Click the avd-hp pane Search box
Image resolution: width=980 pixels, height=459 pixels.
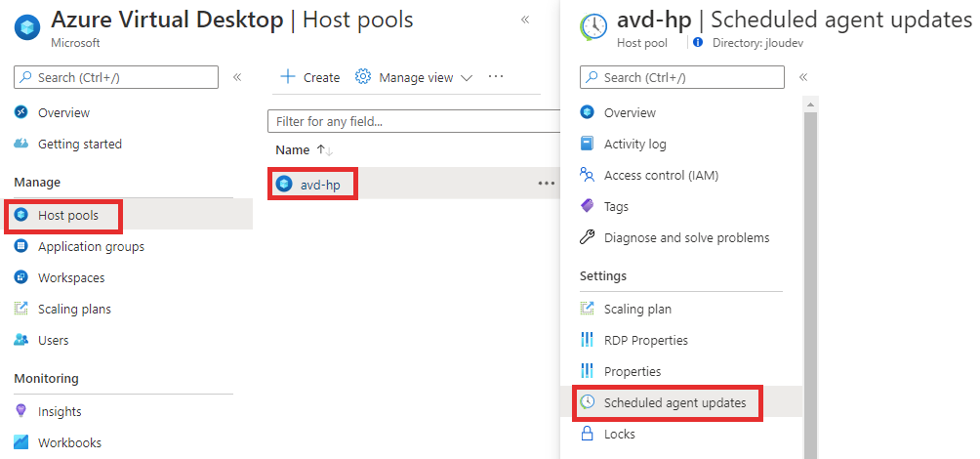[x=682, y=77]
